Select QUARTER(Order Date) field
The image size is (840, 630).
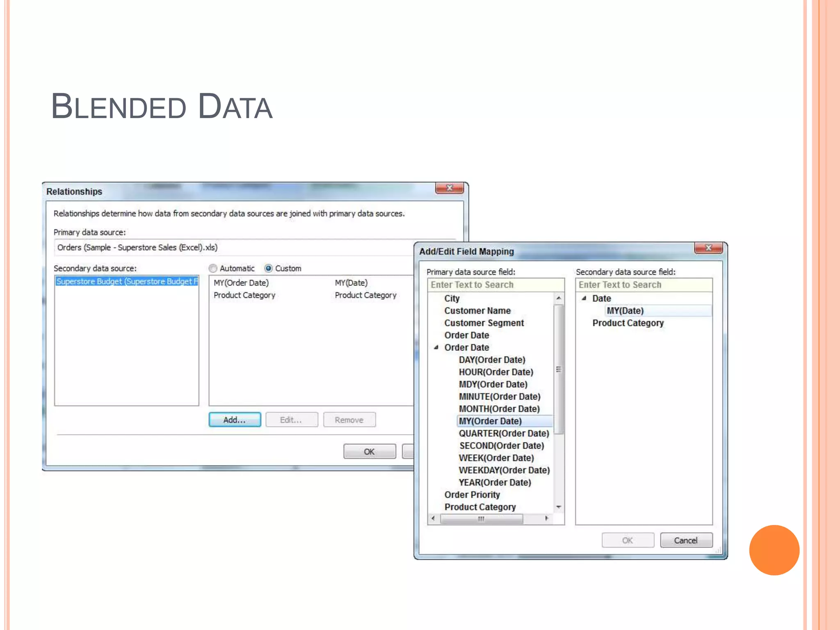tap(504, 434)
